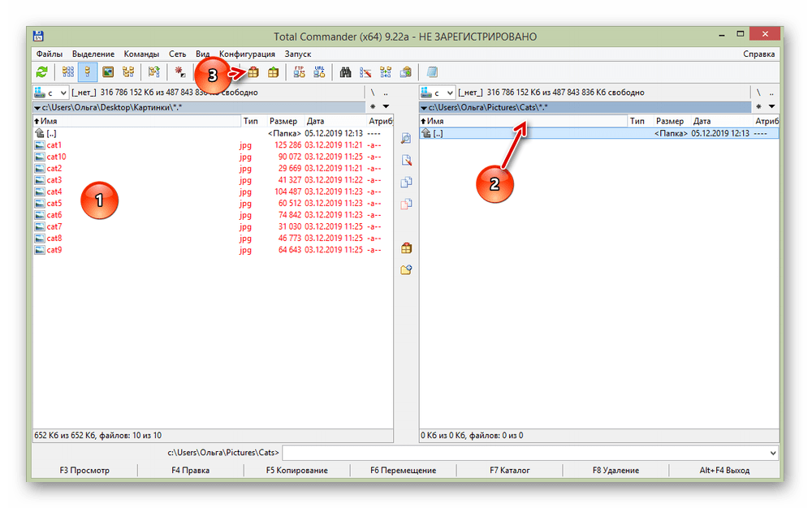Sort left panel by Размер column
Image resolution: width=812 pixels, height=508 pixels.
tap(285, 121)
